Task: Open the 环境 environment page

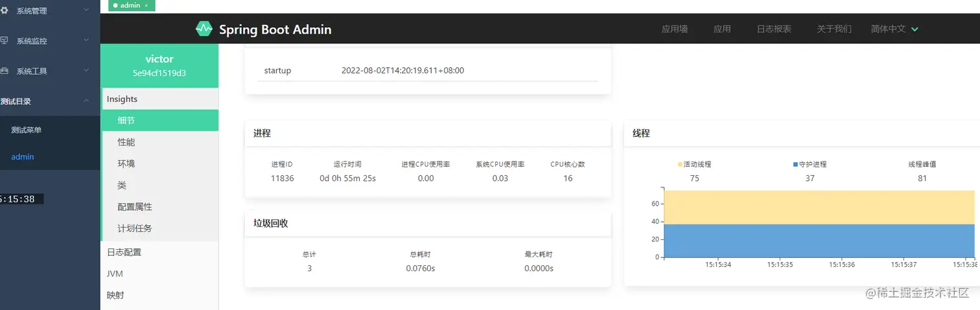Action: (x=160, y=163)
